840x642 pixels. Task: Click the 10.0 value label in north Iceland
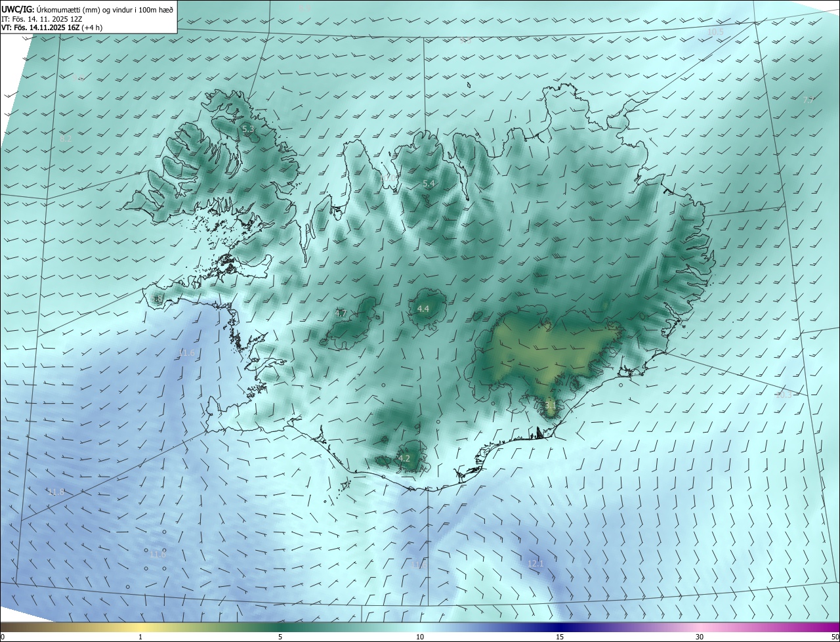[389, 177]
